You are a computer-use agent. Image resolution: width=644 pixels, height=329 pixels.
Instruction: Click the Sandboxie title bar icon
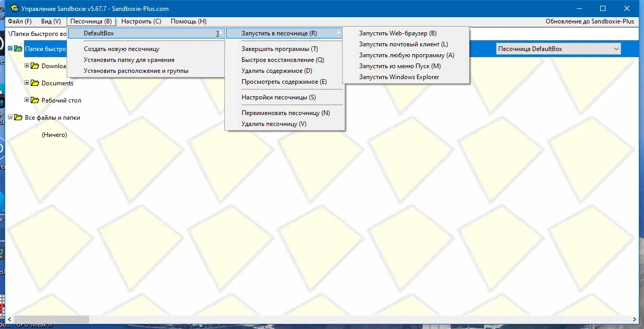coord(14,9)
